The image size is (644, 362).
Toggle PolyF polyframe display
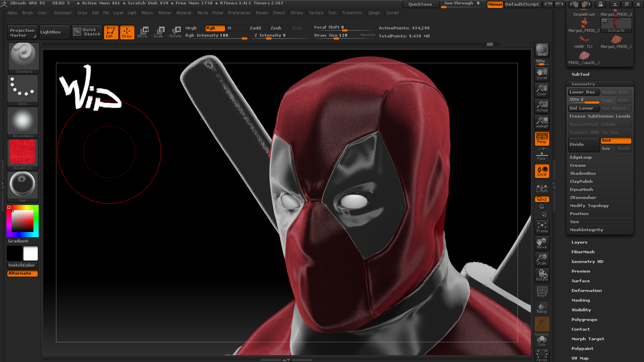coord(542,292)
